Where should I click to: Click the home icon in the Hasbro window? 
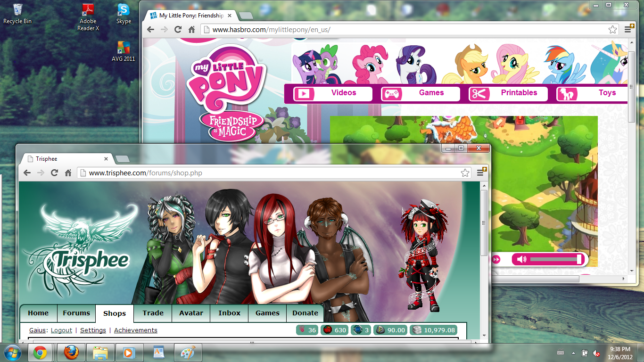[191, 29]
